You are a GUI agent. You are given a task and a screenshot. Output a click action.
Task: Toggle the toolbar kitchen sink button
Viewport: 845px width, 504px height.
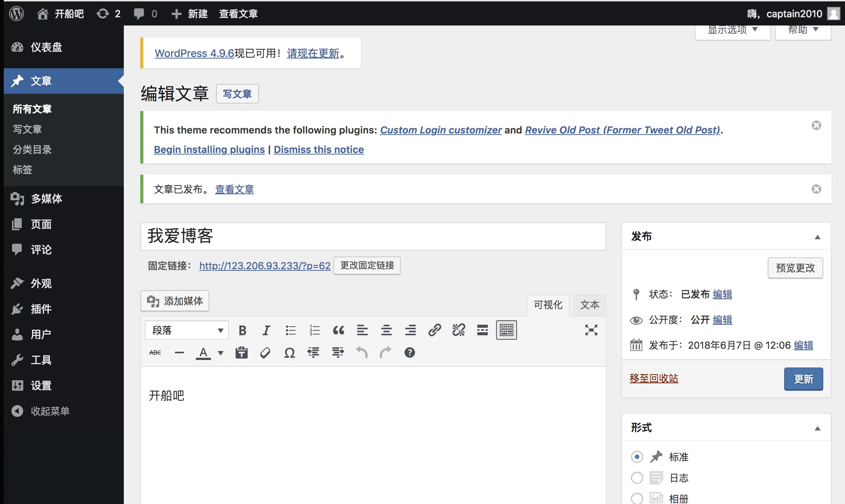click(x=506, y=330)
